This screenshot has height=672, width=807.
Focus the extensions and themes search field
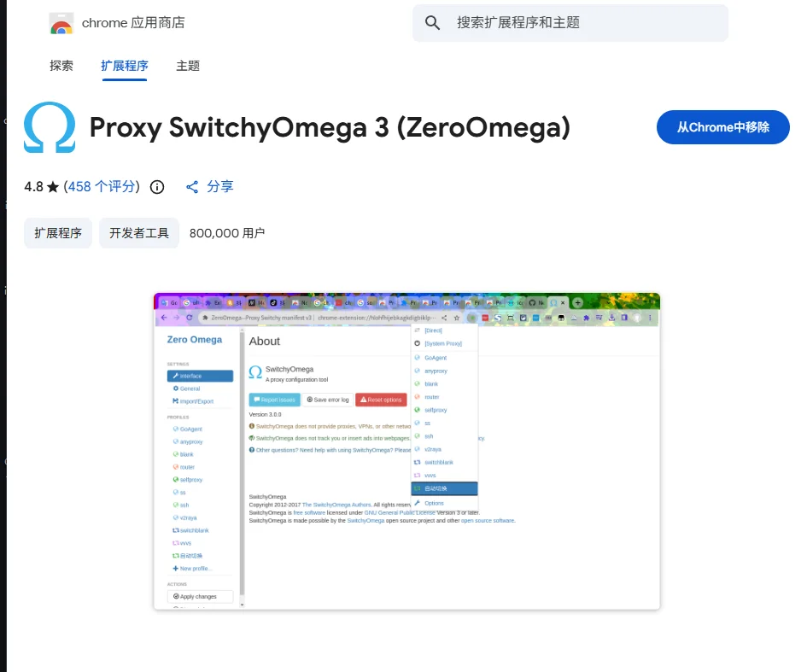[x=570, y=23]
